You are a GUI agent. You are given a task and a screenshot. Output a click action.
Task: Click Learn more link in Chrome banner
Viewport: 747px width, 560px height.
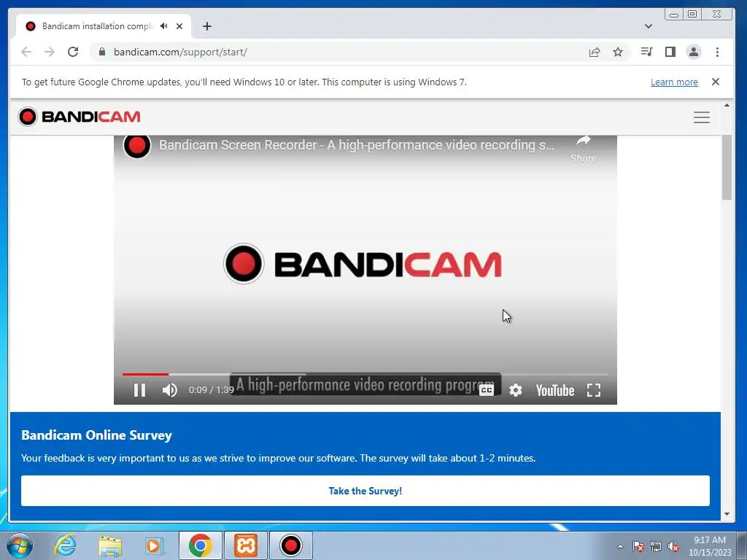click(x=674, y=82)
